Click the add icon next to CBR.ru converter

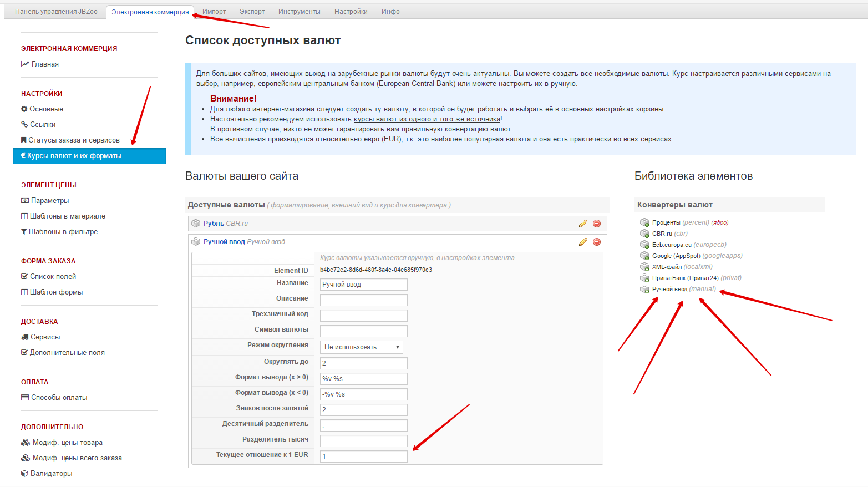coord(644,234)
